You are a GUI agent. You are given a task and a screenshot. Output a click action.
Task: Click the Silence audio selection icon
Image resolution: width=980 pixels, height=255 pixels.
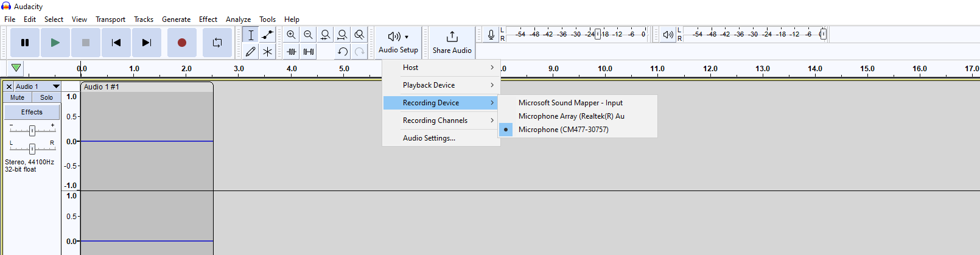(309, 52)
